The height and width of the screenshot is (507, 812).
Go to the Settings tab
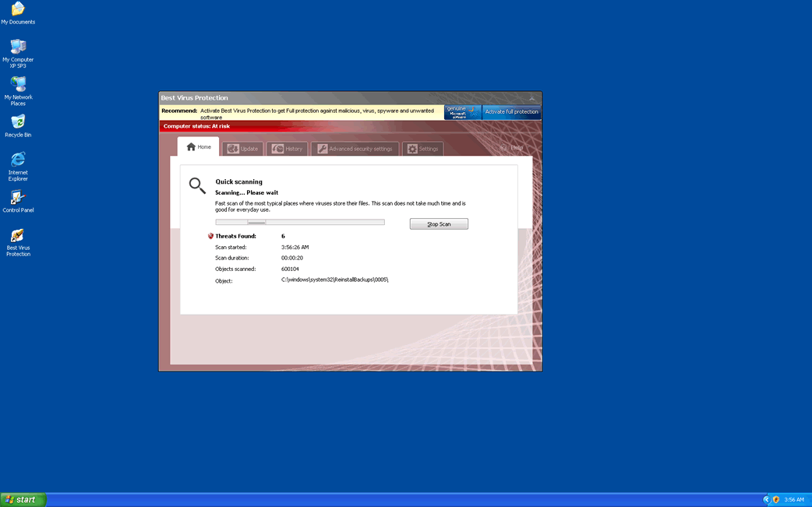click(x=422, y=149)
